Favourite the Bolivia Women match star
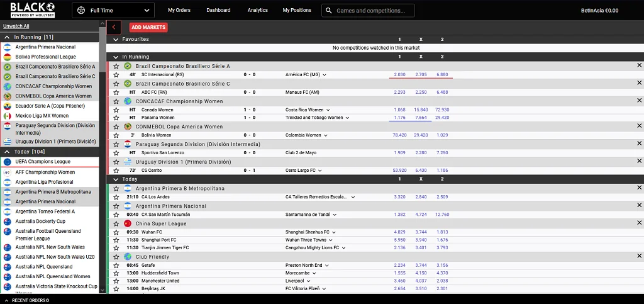The width and height of the screenshot is (644, 304). click(x=116, y=135)
